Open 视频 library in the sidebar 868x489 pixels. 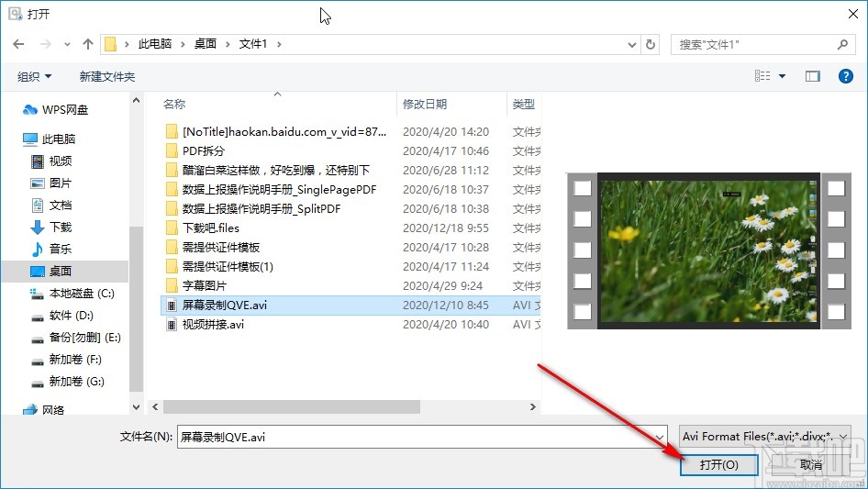(51, 161)
